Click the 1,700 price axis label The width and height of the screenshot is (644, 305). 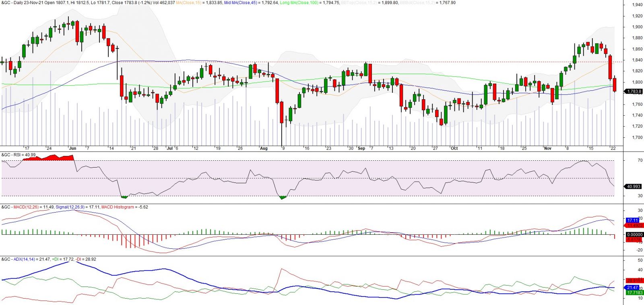638,137
